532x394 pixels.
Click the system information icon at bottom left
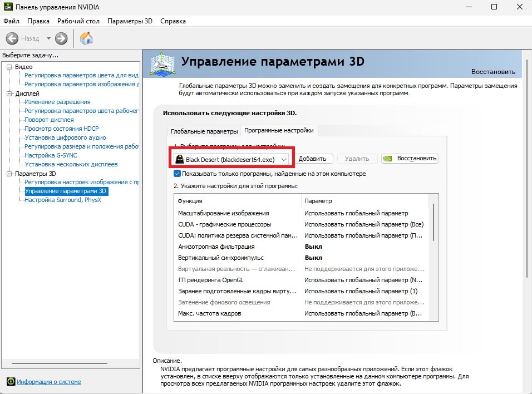[10, 382]
